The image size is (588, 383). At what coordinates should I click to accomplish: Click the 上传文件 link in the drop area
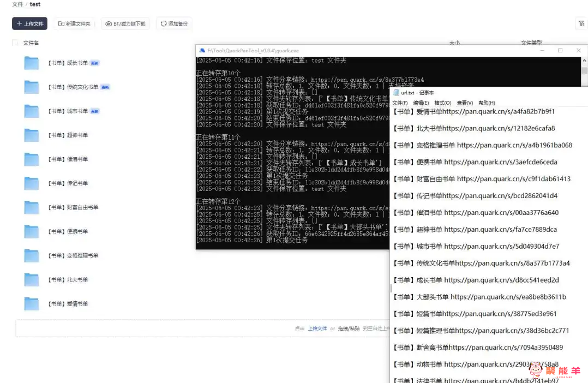point(317,328)
